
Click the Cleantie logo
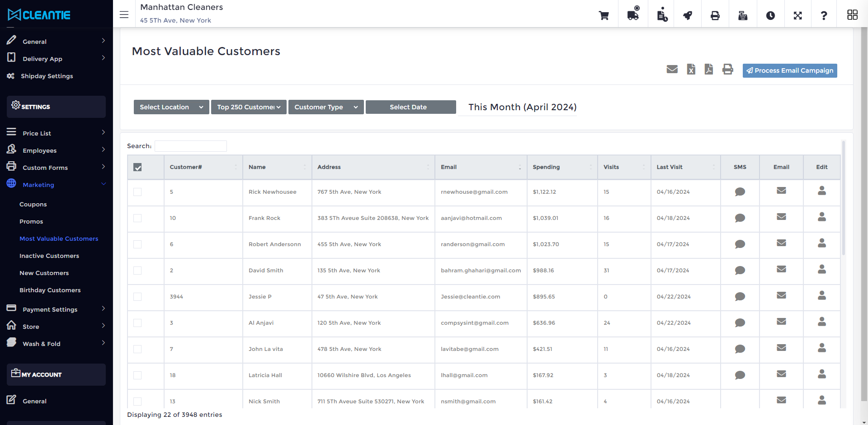tap(39, 15)
